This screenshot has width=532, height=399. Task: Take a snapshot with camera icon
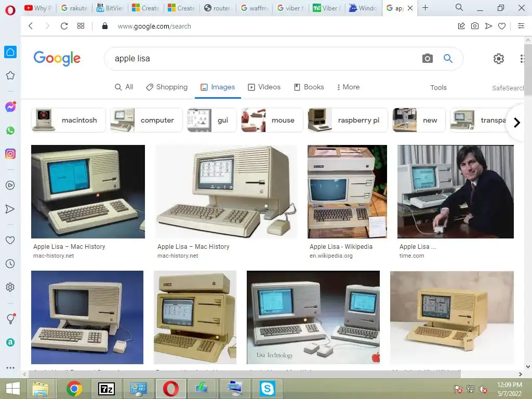pos(475,26)
